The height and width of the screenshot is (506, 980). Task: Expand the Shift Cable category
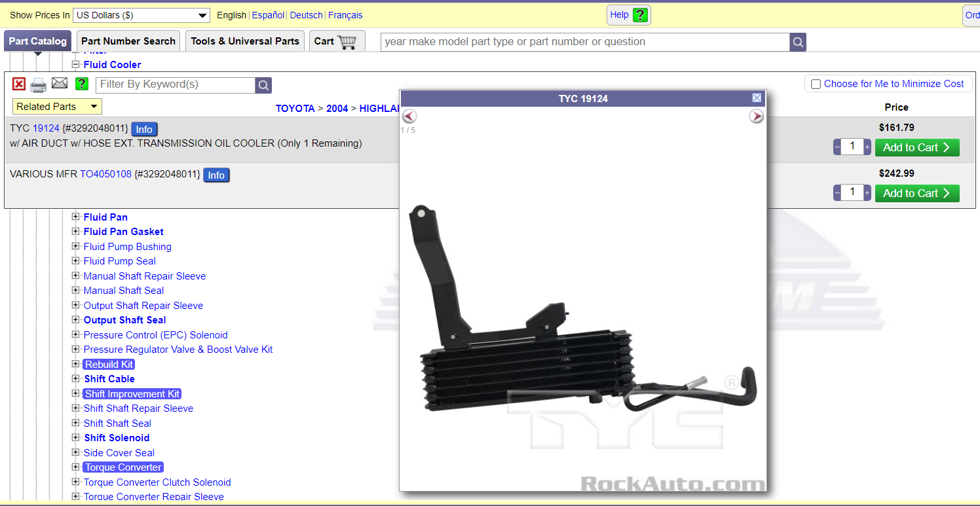[75, 379]
